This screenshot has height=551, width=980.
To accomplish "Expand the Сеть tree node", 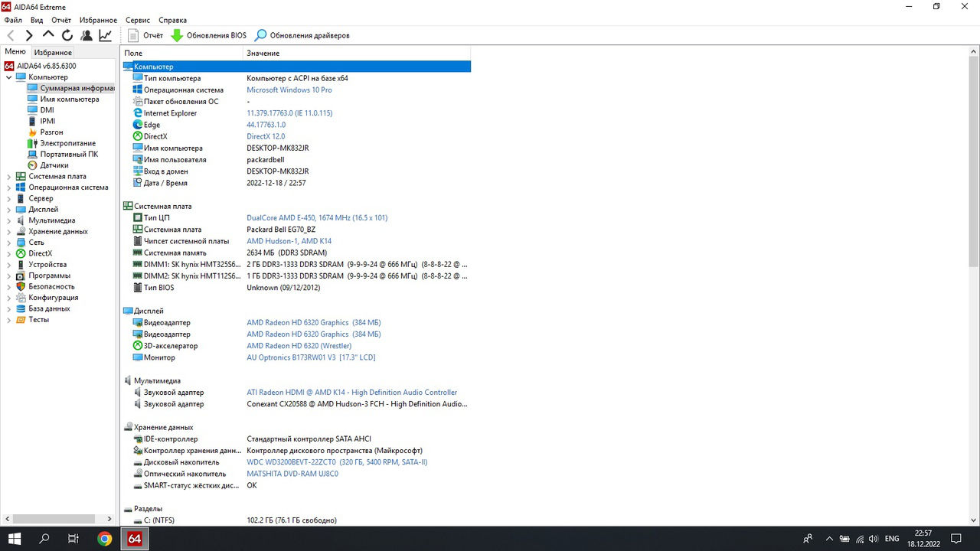I will click(9, 243).
